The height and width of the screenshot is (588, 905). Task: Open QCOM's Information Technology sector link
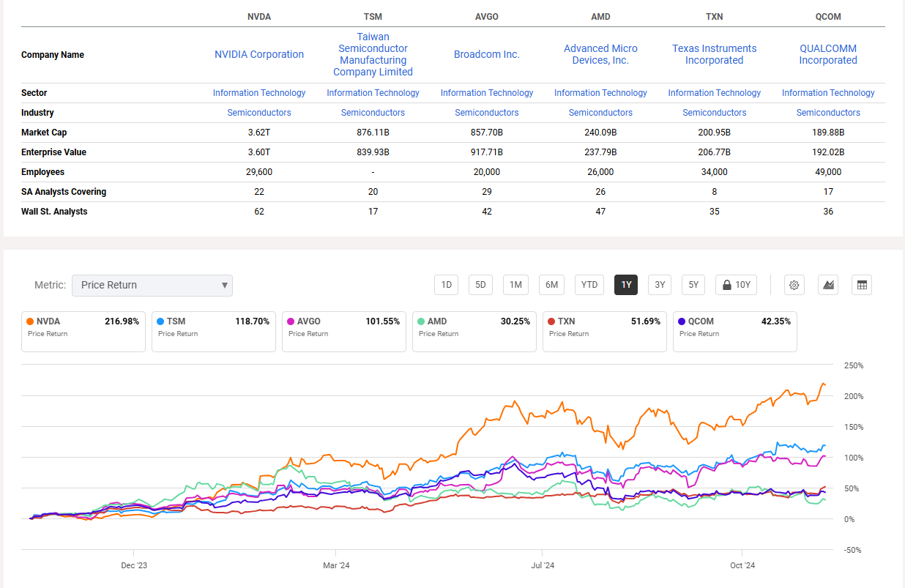[828, 93]
